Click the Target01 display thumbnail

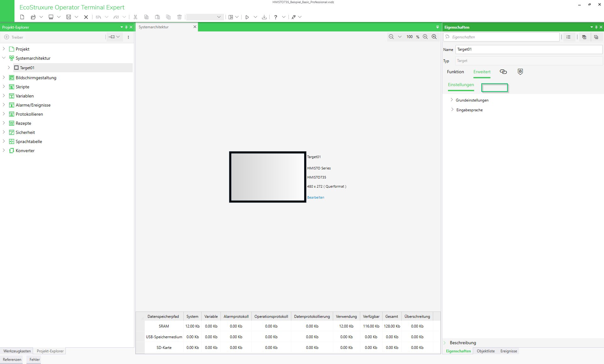tap(268, 177)
